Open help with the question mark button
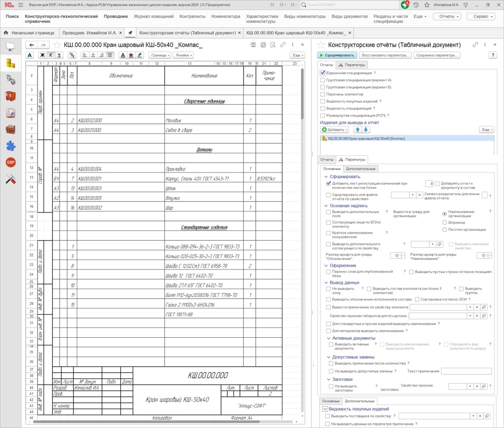The width and height of the screenshot is (504, 428). [493, 55]
